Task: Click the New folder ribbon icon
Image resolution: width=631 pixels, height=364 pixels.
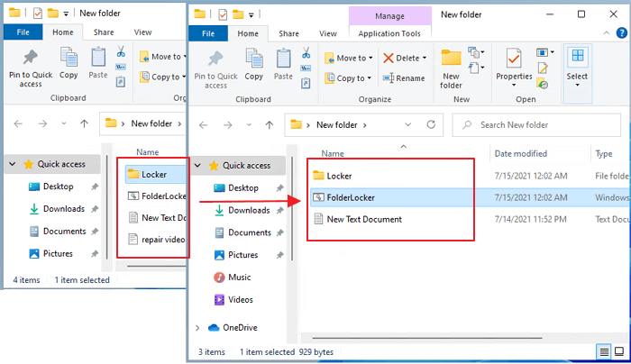Action: 451,66
